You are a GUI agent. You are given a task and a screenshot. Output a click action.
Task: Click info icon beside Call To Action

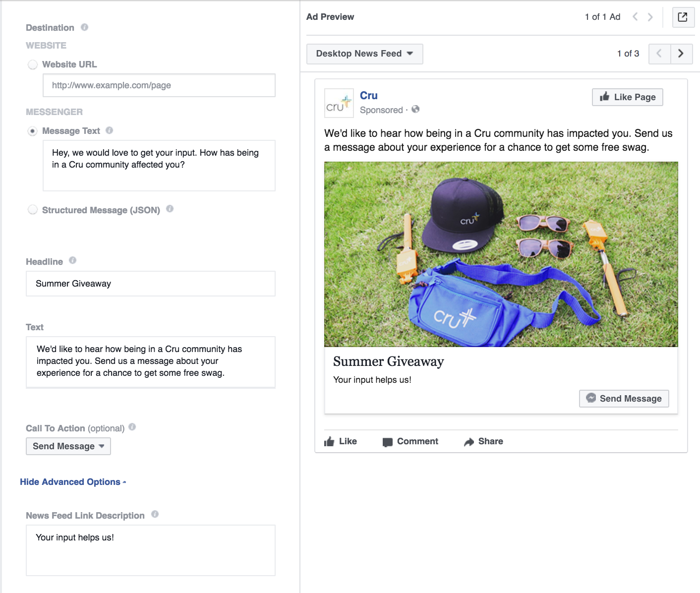coord(132,427)
